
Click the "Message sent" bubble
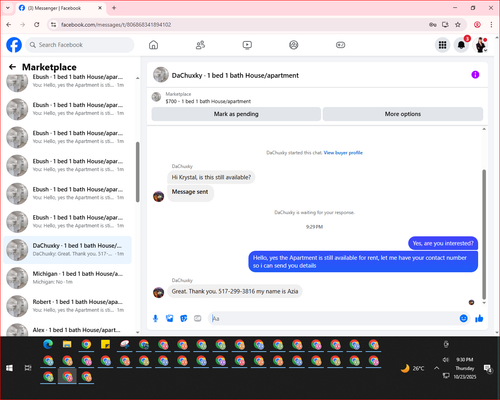(x=190, y=193)
